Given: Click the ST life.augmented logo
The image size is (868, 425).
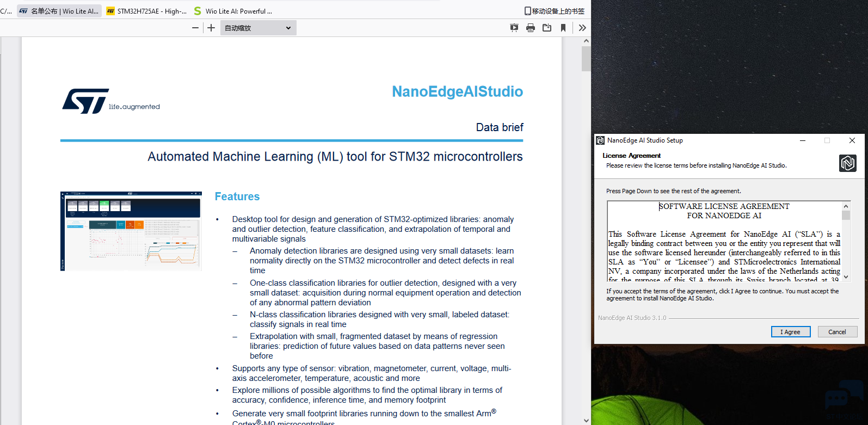Looking at the screenshot, I should 111,101.
